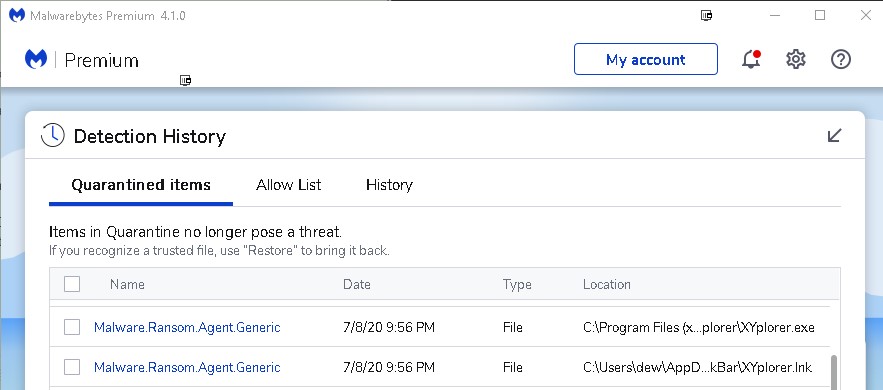
Task: Maximize the Malwarebytes window
Action: coord(820,15)
